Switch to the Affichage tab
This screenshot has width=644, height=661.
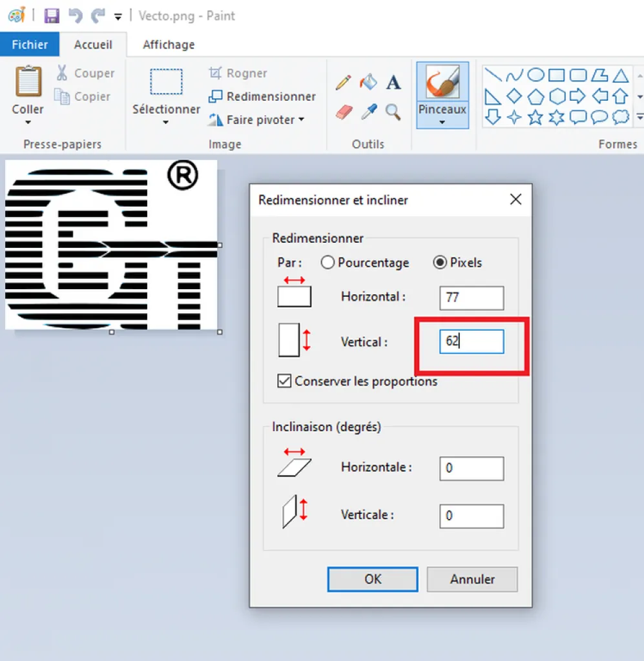pos(169,45)
